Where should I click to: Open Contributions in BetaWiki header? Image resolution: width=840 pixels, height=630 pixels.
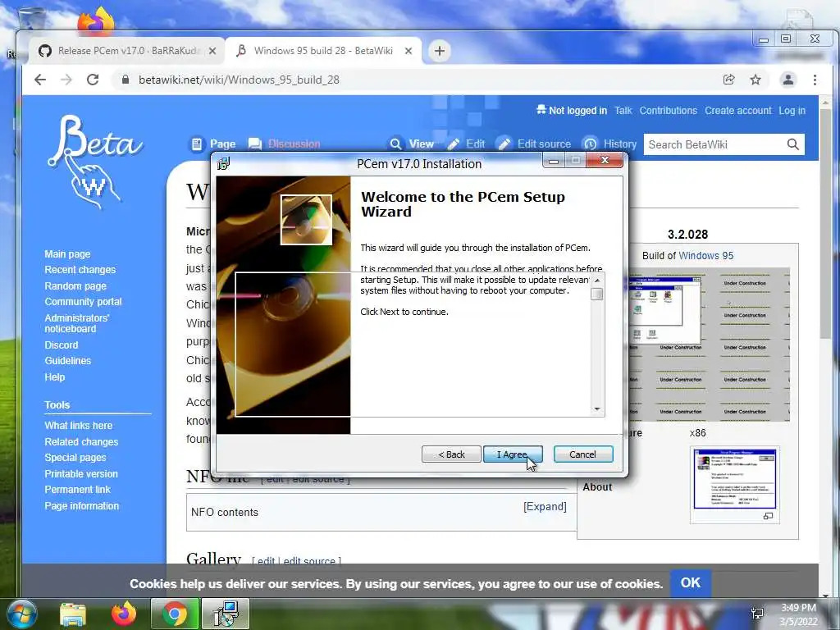(x=668, y=111)
